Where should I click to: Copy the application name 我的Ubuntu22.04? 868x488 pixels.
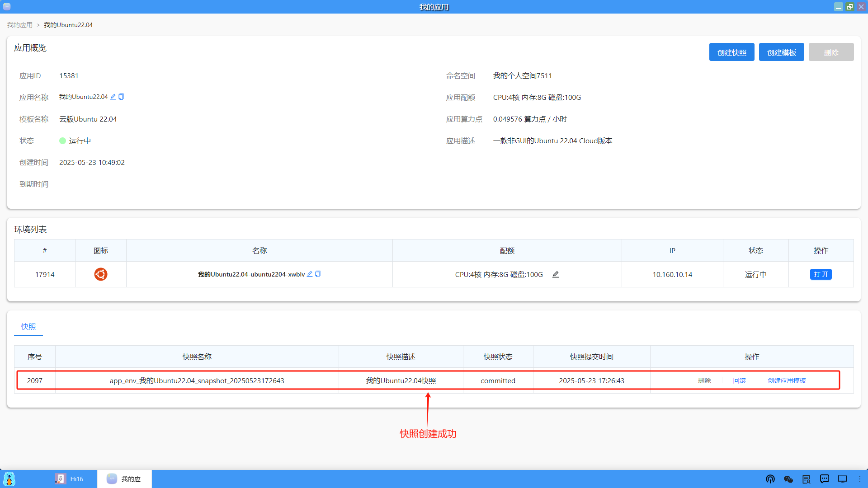click(121, 97)
